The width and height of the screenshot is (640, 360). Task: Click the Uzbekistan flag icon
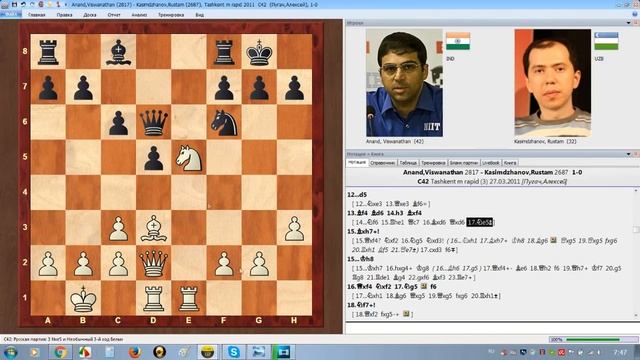coord(606,41)
